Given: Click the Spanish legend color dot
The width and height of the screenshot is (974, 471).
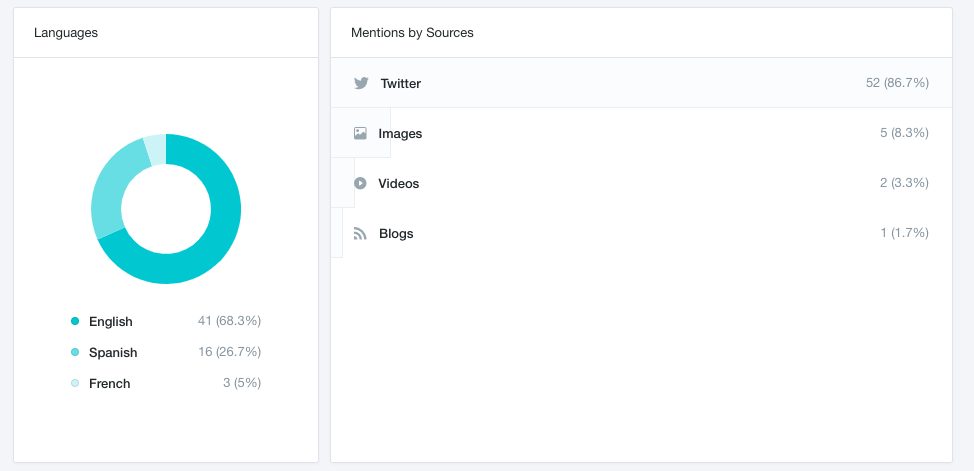Looking at the screenshot, I should [75, 352].
